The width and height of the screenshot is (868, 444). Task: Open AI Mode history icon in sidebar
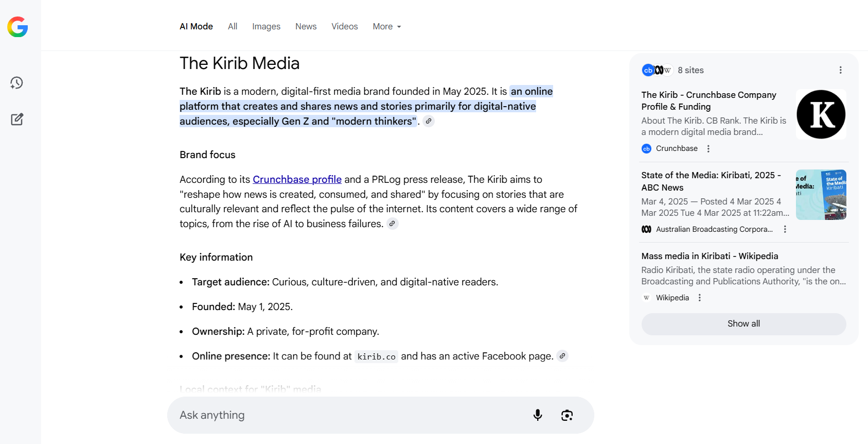click(x=17, y=83)
